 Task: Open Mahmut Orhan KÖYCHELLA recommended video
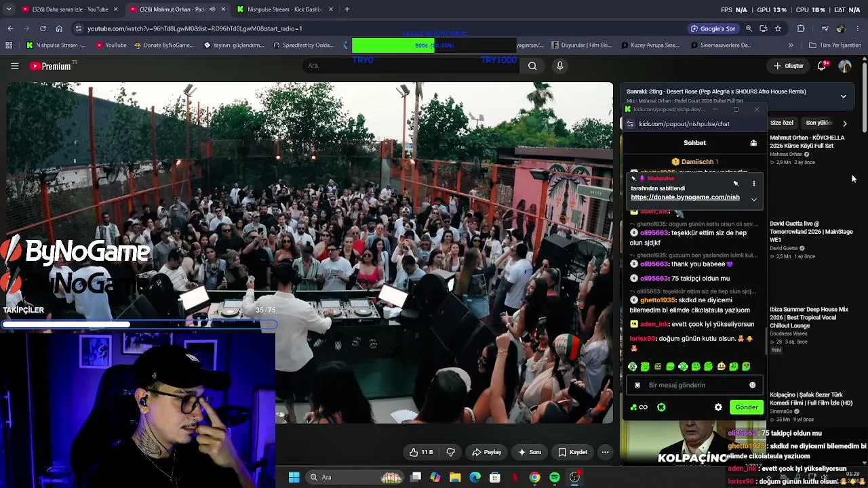[x=808, y=142]
